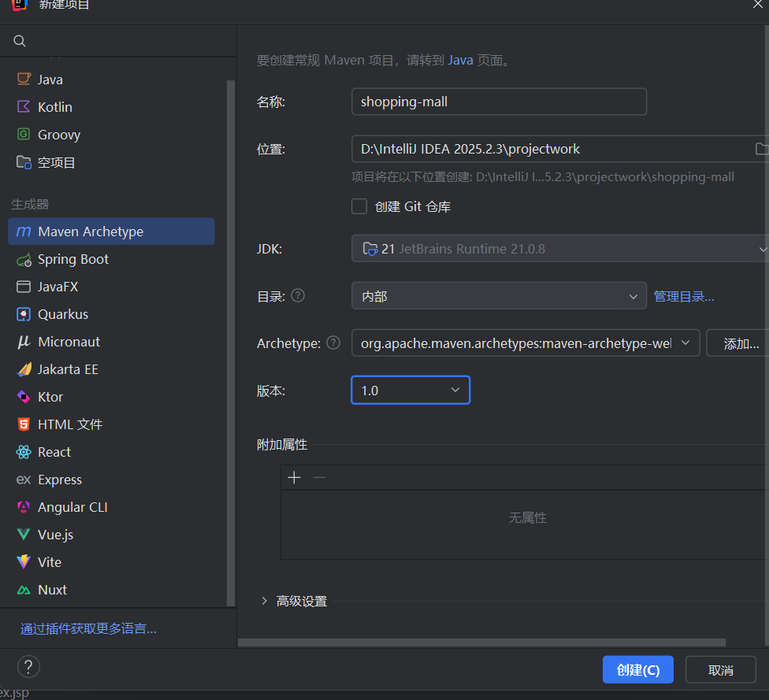Open the 版本 1.0 dropdown
769x700 pixels.
[x=411, y=391]
